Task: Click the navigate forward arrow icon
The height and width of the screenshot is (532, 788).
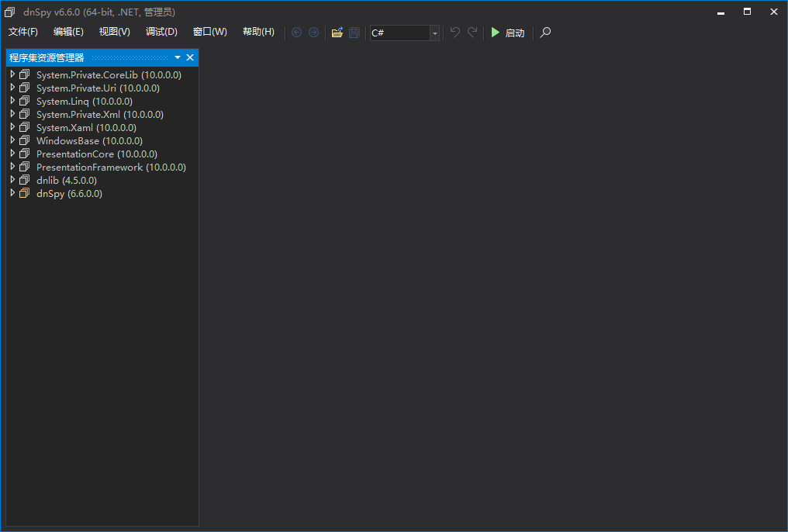Action: pyautogui.click(x=313, y=33)
